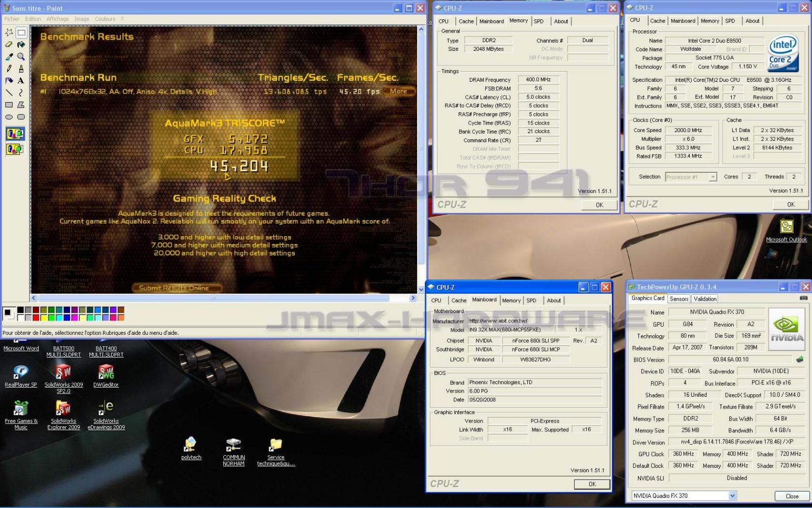Click the NVIDIA logo in GPU-Z
The height and width of the screenshot is (508, 812).
tap(787, 329)
